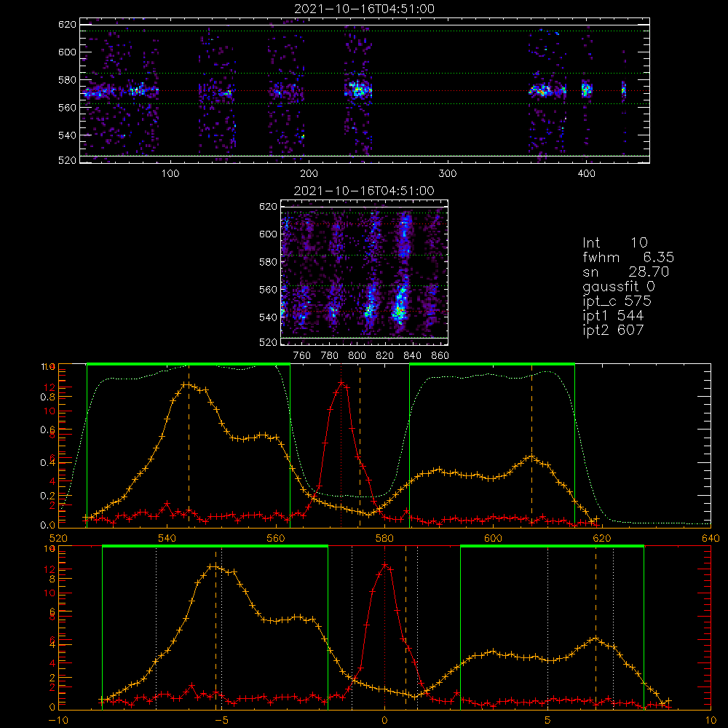
Task: Select the 'sn 28.70' value
Action: coord(626,272)
